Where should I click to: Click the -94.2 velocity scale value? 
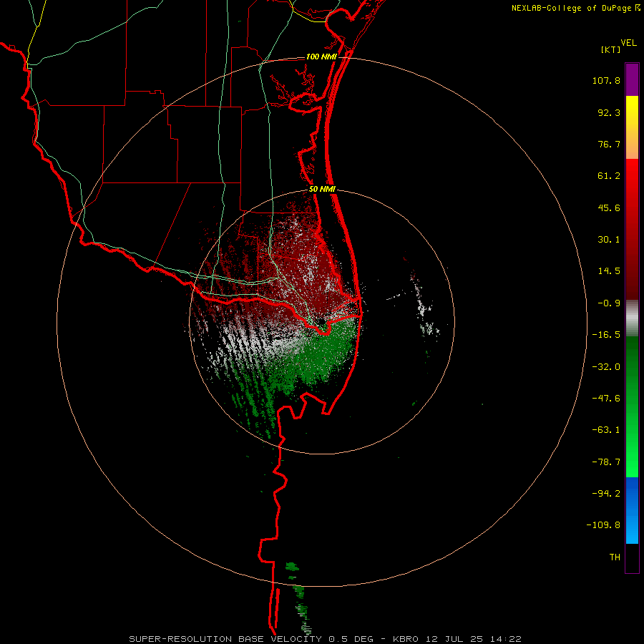pos(606,494)
